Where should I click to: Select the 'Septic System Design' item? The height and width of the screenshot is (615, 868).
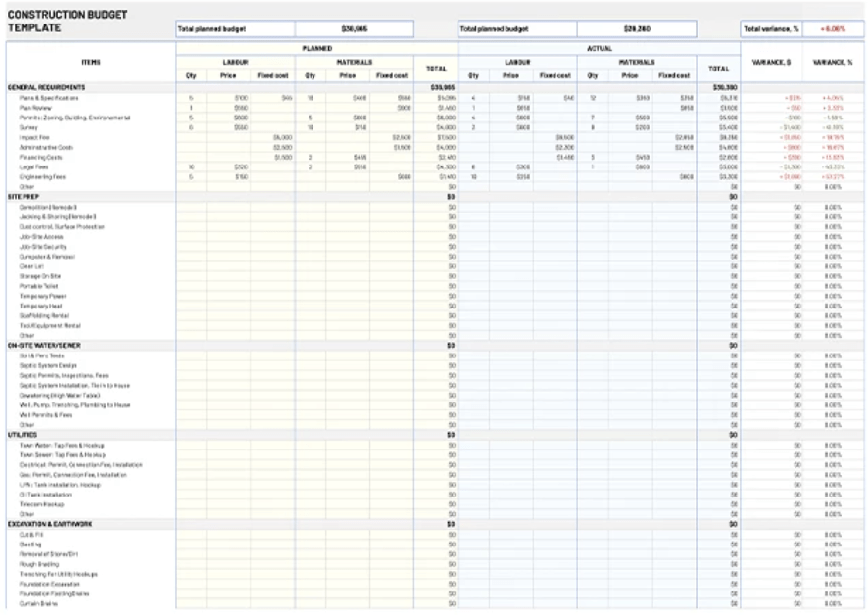48,366
